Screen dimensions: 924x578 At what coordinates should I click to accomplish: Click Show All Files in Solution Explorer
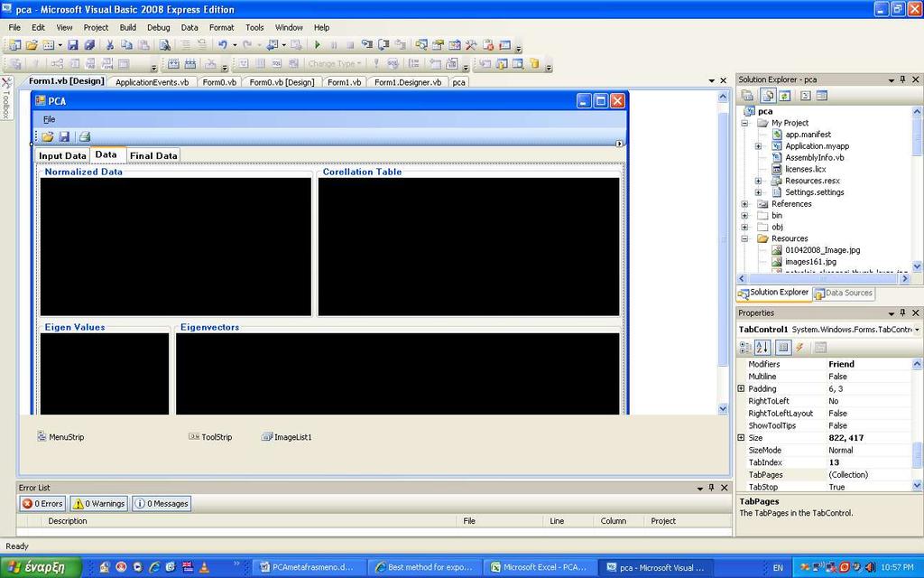[767, 96]
